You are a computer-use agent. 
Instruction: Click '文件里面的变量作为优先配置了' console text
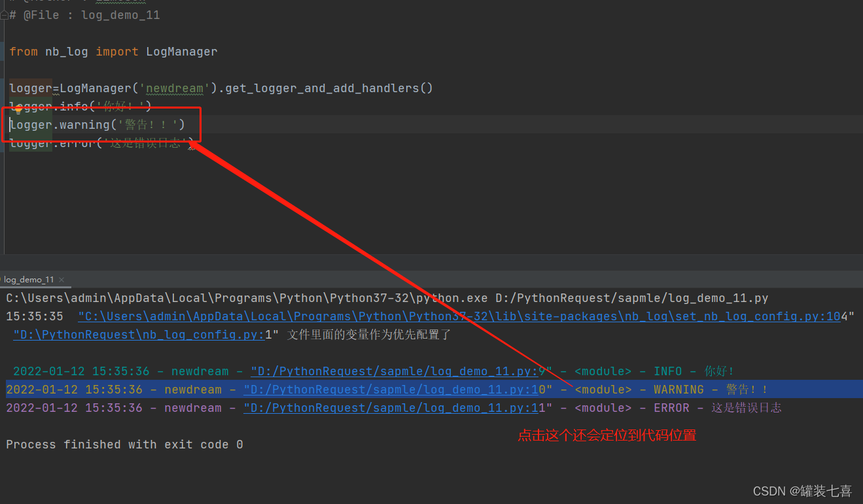tap(369, 335)
